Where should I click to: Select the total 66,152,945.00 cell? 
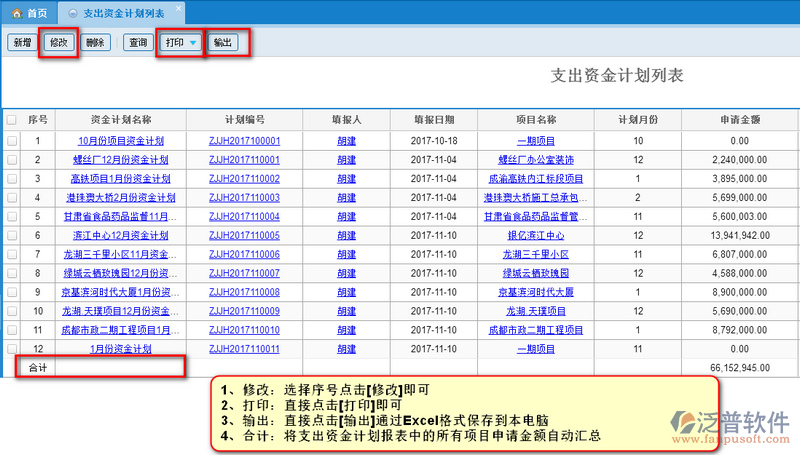pos(740,368)
